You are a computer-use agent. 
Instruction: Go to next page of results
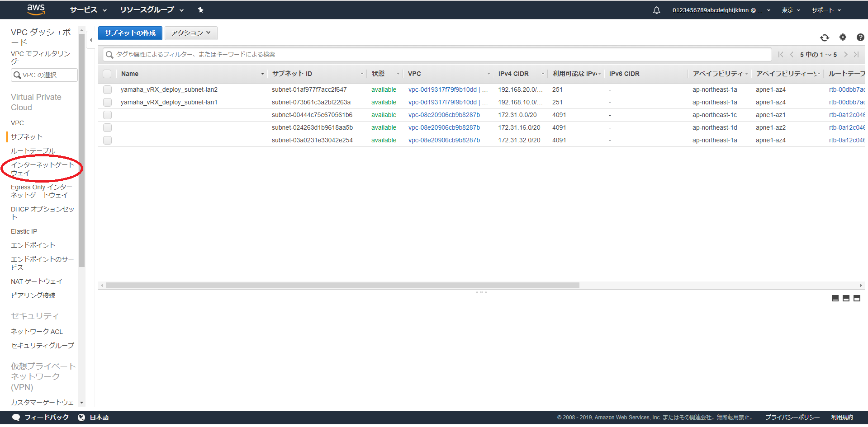click(x=845, y=55)
